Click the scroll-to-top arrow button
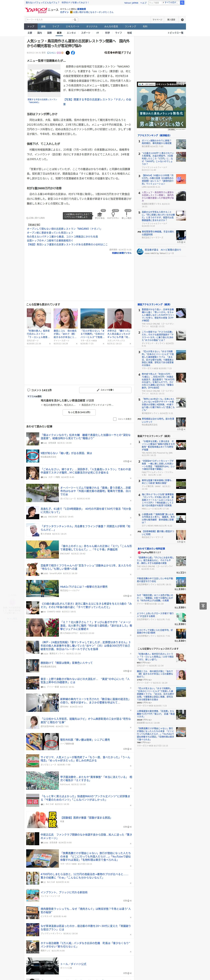 point(203,606)
